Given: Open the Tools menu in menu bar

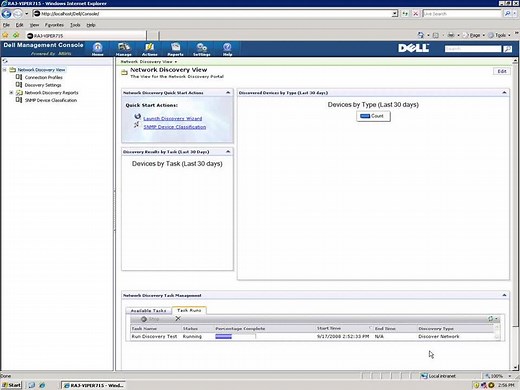Looking at the screenshot, I should click(75, 25).
